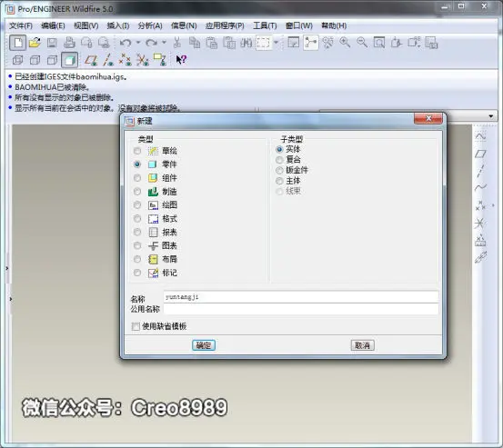Select the 组件 (Assembly) radio button

(137, 178)
